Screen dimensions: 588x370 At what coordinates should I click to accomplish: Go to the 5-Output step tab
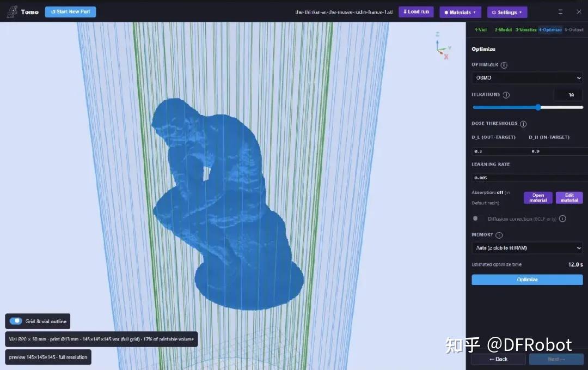574,29
